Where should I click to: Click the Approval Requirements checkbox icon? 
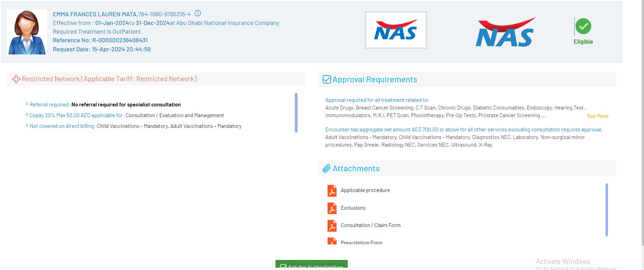(327, 79)
